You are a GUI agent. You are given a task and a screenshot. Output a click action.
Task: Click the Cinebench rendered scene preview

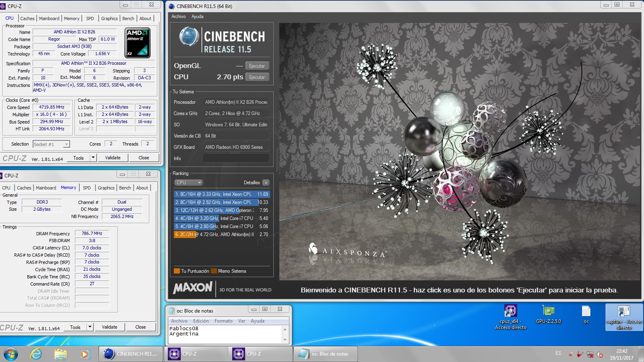click(x=459, y=151)
